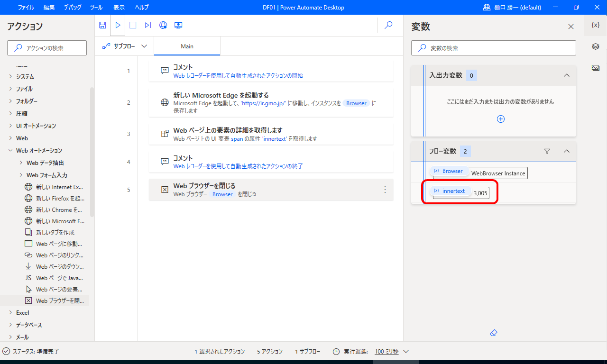Image resolution: width=607 pixels, height=364 pixels.
Task: Select the 新しい Internet Explorer action
Action: (54, 187)
